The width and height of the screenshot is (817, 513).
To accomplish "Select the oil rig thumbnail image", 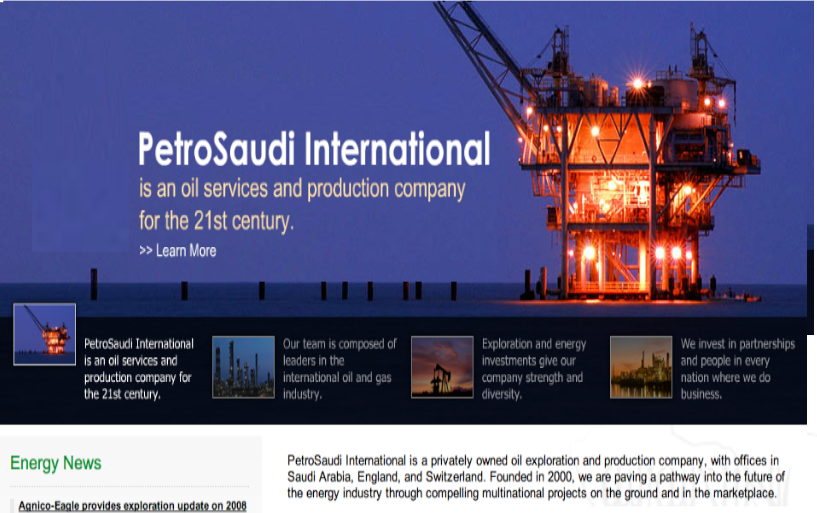I will 44,334.
